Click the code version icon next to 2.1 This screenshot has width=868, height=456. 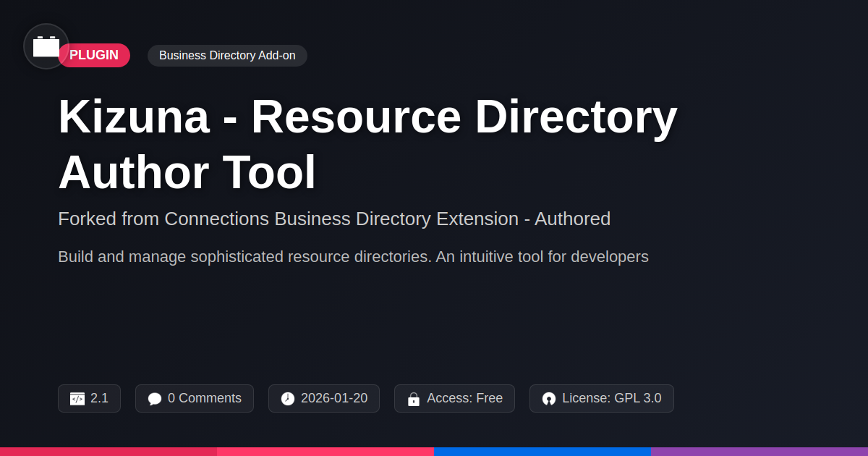[x=77, y=399]
